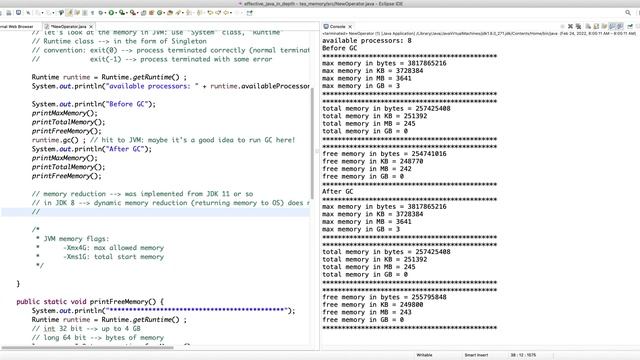640x360 pixels.
Task: Open the Run dropdown arrow
Action: tap(116, 13)
